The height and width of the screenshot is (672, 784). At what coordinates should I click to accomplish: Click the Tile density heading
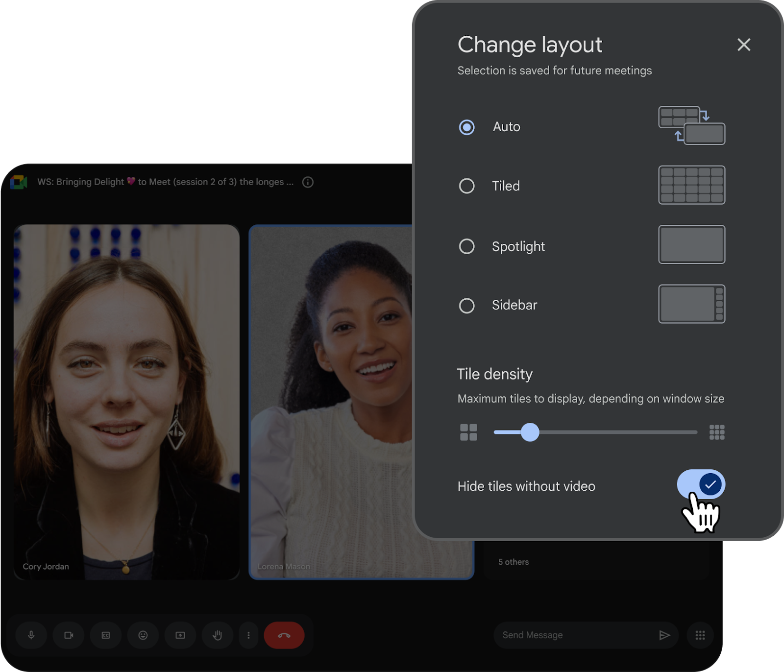click(x=494, y=374)
